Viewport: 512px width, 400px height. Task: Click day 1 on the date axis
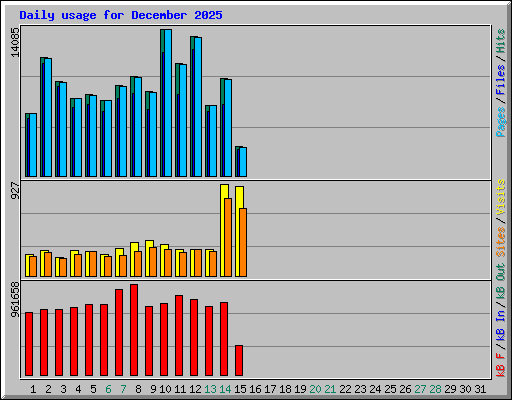click(x=33, y=389)
